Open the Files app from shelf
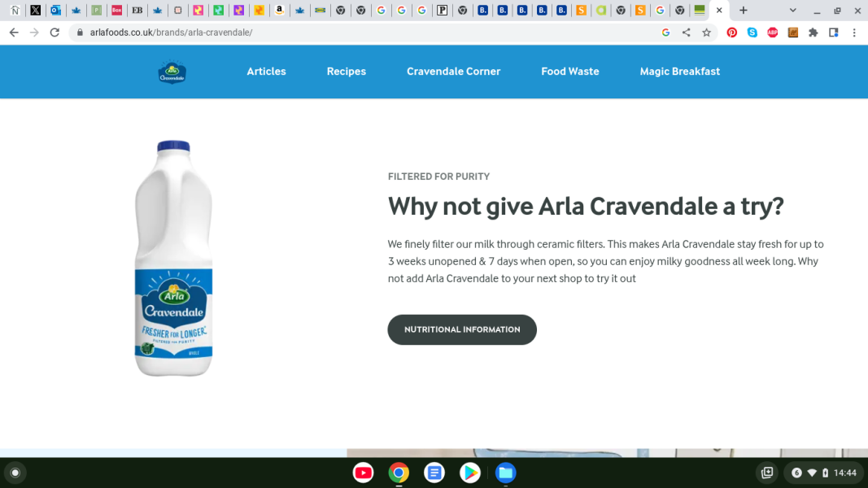Viewport: 868px width, 488px height. click(505, 473)
